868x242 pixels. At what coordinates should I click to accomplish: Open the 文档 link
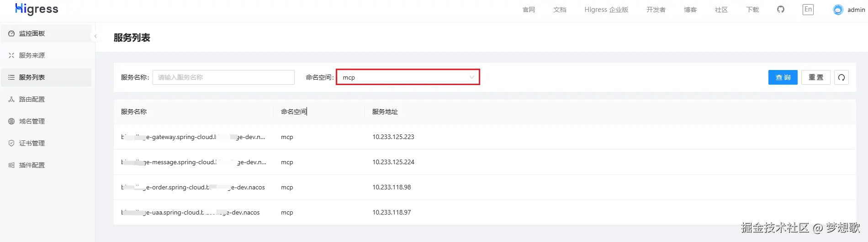560,10
